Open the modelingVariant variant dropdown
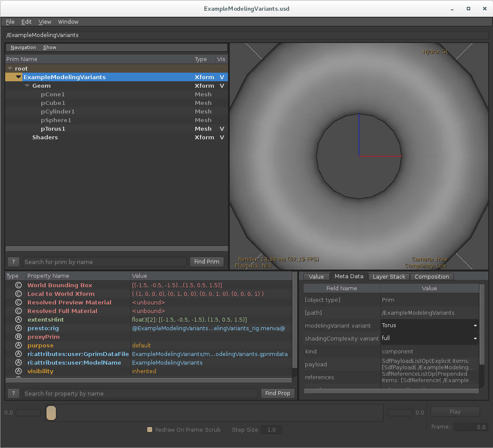 (430, 325)
